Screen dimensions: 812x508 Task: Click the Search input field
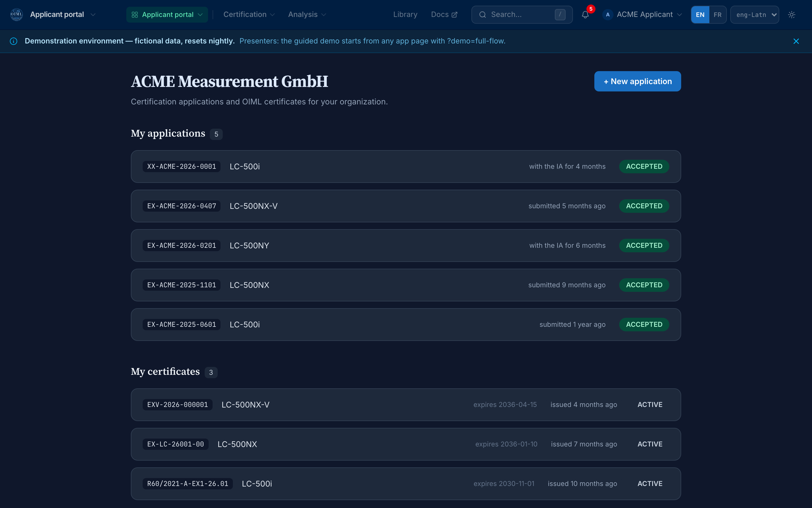[522, 15]
